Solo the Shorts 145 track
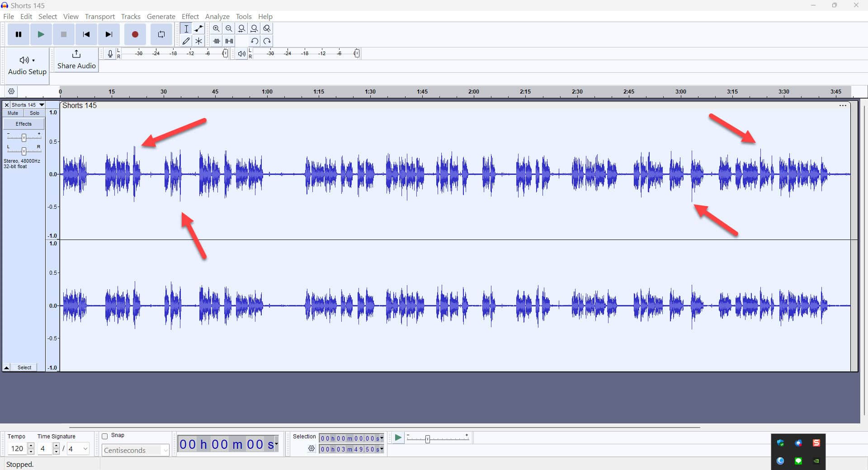868x470 pixels. click(35, 113)
